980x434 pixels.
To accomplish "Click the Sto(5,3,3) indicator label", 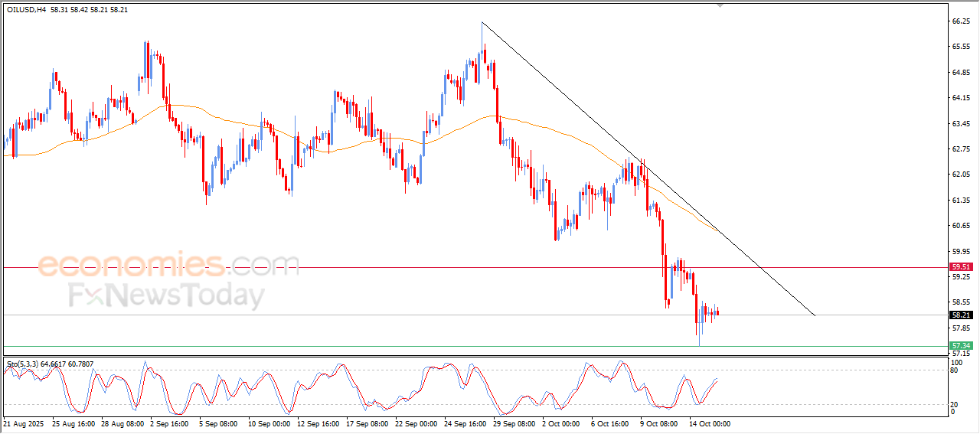I will coord(23,364).
